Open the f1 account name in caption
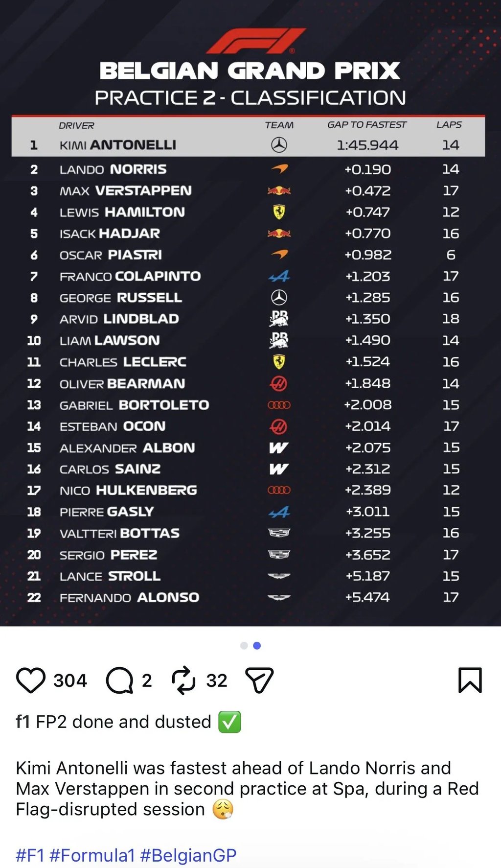Viewport: 501px width, 868px height. coord(23,722)
